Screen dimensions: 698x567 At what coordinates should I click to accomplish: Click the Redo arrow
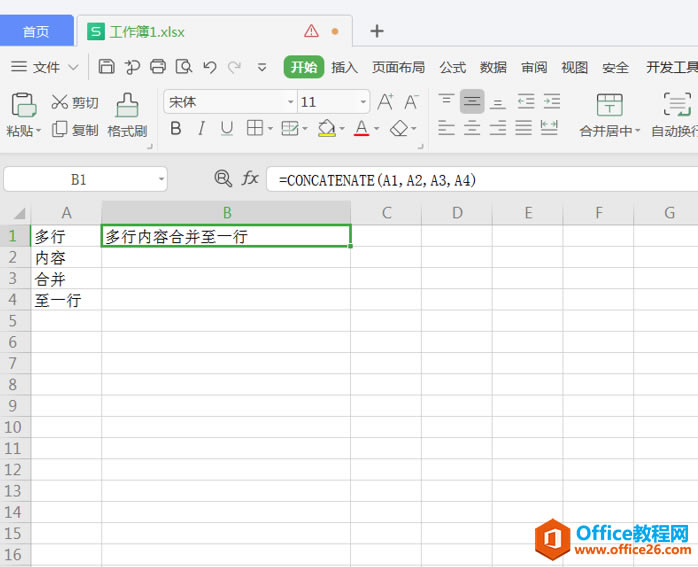[234, 67]
